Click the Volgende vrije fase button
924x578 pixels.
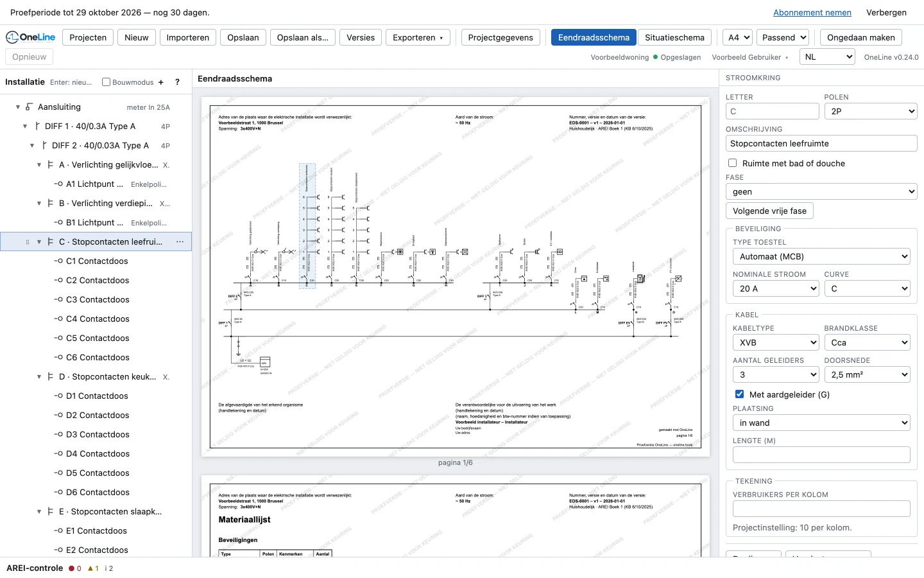click(769, 211)
